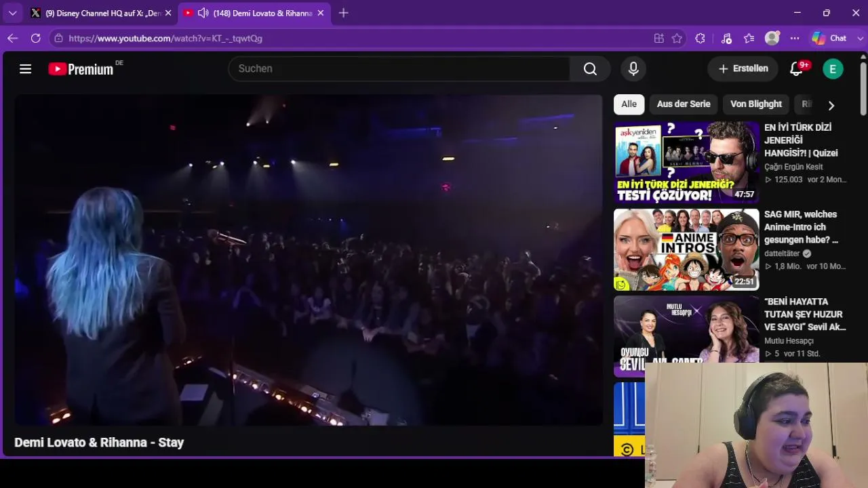Open browser settings and more (three dots)
Viewport: 868px width, 488px height.
[x=795, y=38]
